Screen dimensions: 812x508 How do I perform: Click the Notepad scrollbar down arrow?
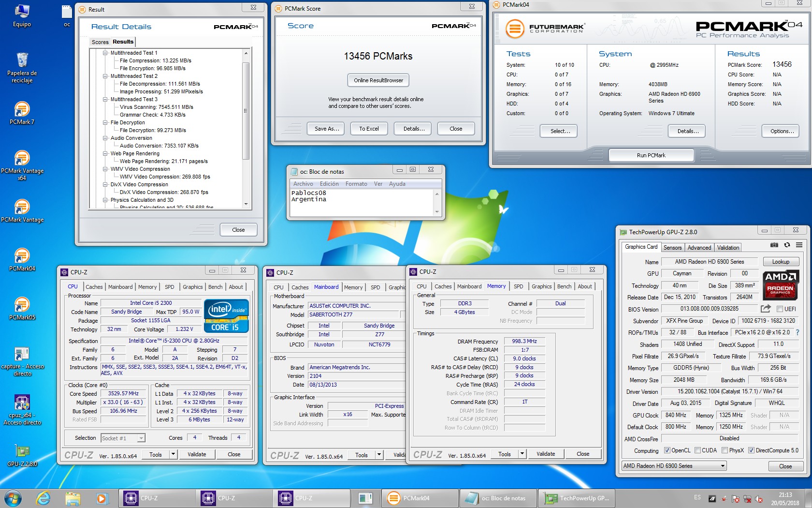[x=437, y=212]
